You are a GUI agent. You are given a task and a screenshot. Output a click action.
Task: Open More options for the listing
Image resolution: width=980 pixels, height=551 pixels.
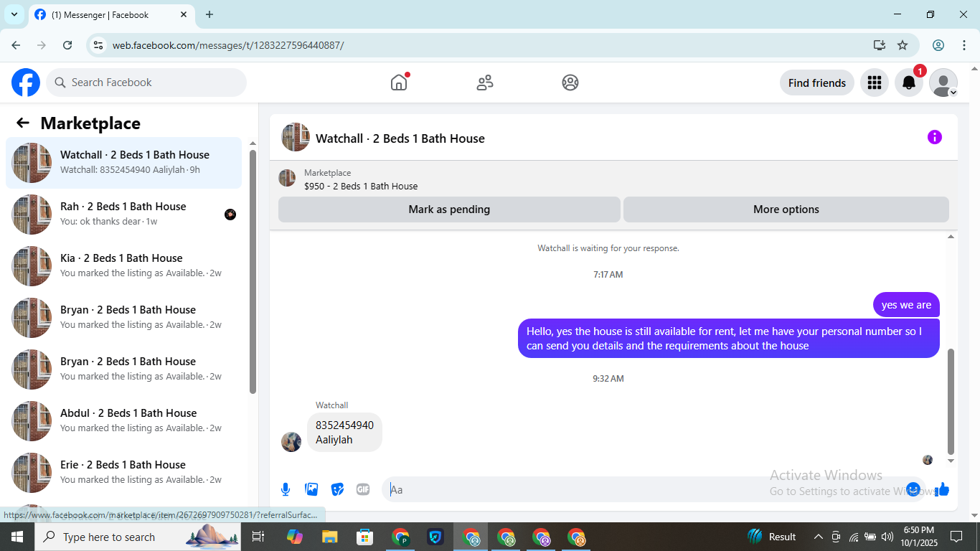pos(786,209)
